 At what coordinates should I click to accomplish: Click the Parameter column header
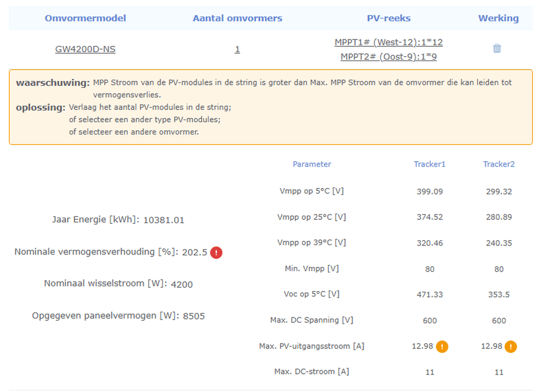(312, 164)
